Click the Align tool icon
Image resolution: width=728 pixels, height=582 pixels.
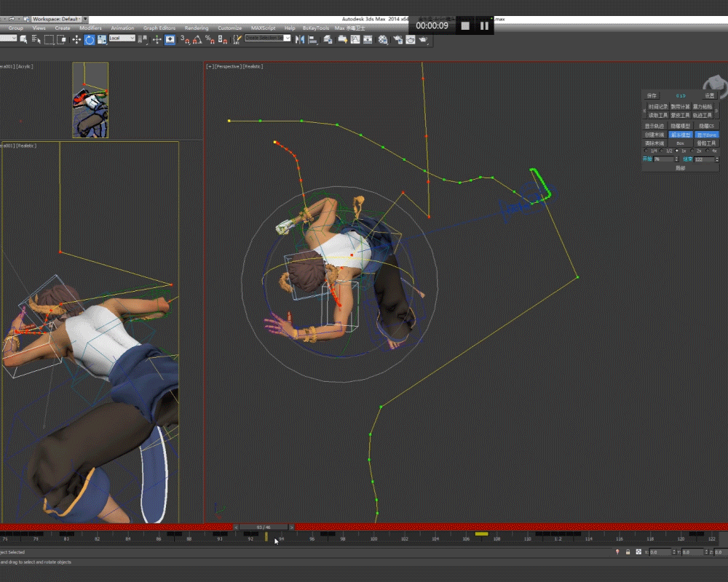point(312,40)
